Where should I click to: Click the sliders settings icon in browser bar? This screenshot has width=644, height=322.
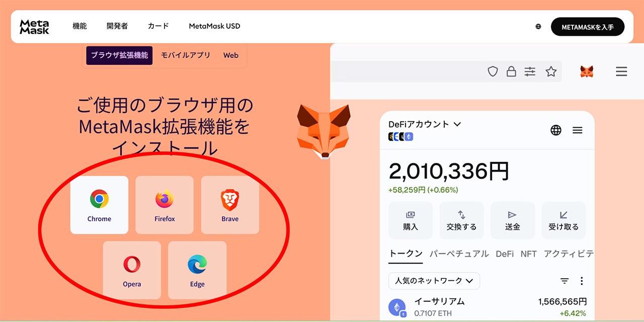pyautogui.click(x=530, y=71)
